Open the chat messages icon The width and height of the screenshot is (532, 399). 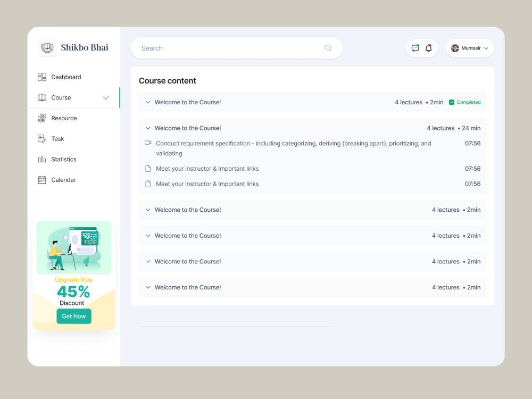pyautogui.click(x=414, y=48)
